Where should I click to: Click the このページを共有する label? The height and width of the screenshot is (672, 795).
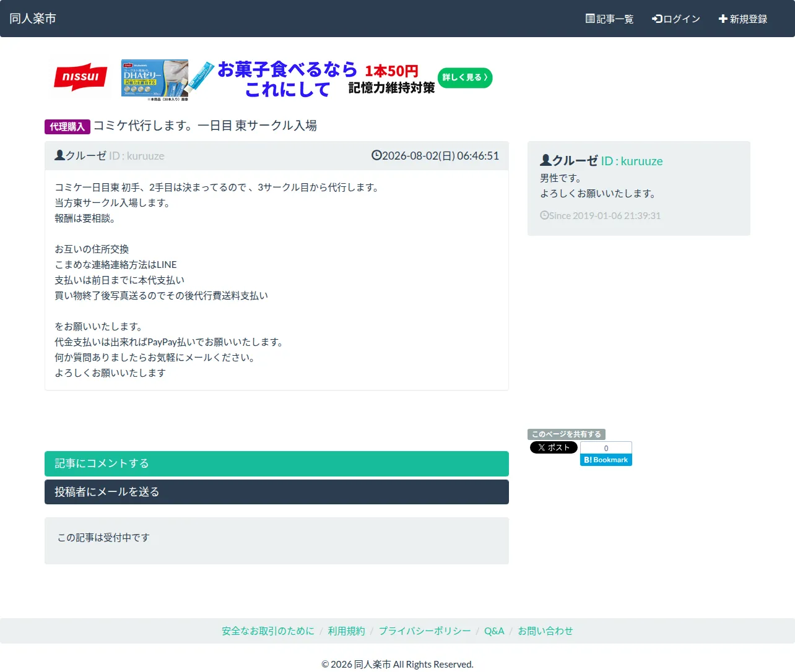pyautogui.click(x=567, y=434)
